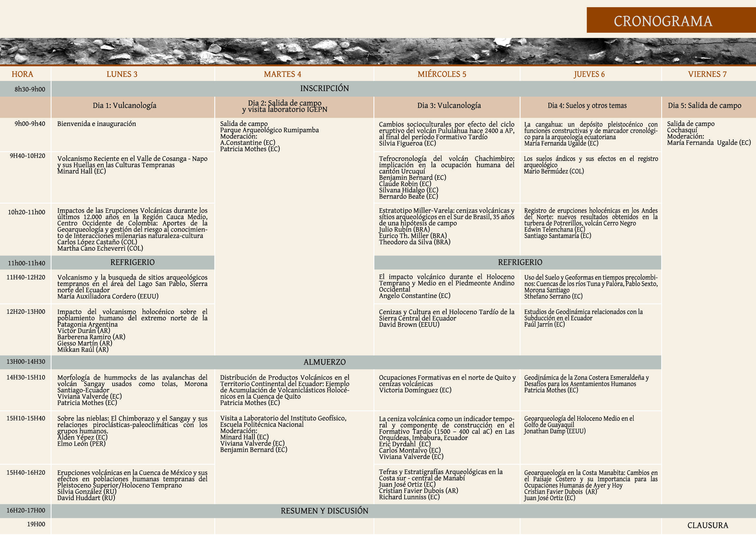Click the CLAUSURA entry on Friday
The image size is (756, 535).
(707, 525)
